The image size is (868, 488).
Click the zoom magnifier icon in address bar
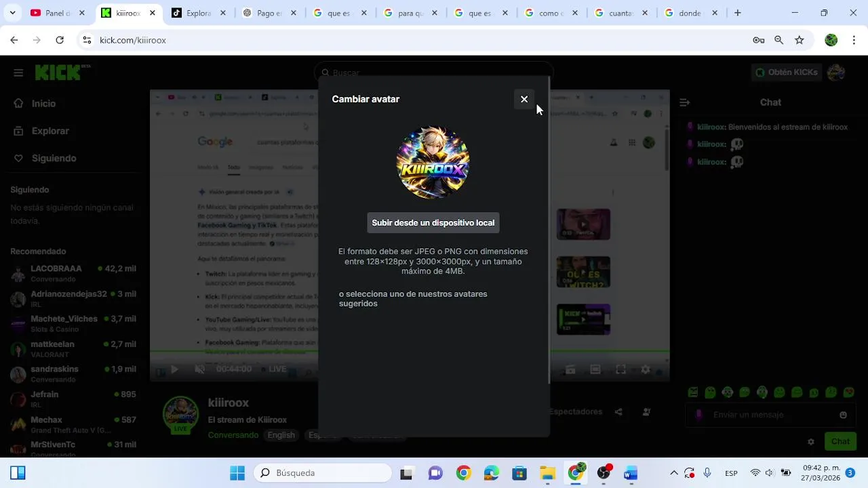[779, 41]
